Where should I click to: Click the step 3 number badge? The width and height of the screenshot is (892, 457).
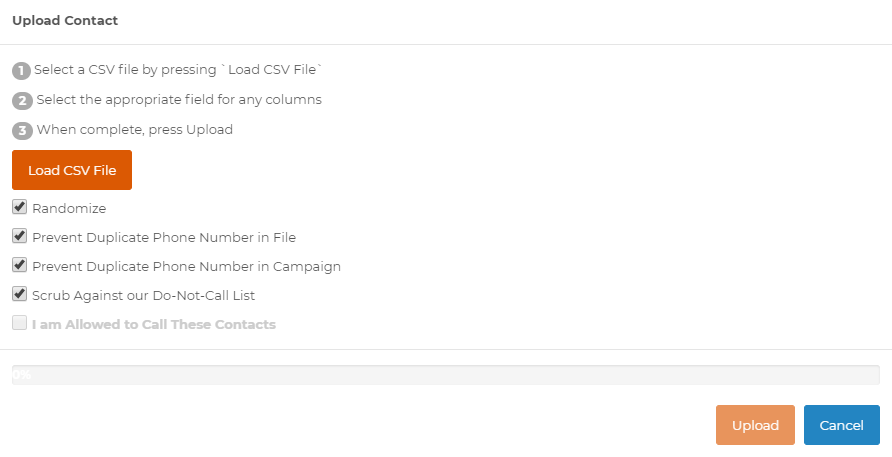click(x=22, y=131)
